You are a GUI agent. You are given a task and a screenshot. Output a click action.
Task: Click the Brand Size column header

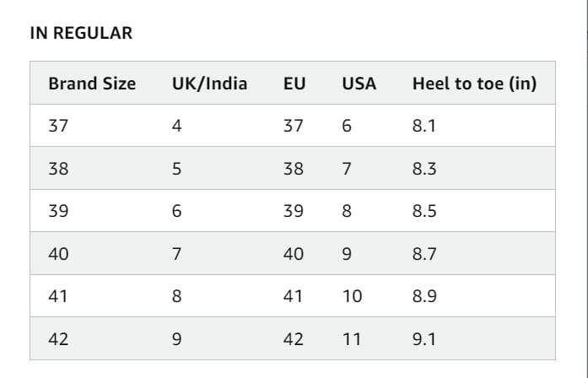(x=92, y=84)
